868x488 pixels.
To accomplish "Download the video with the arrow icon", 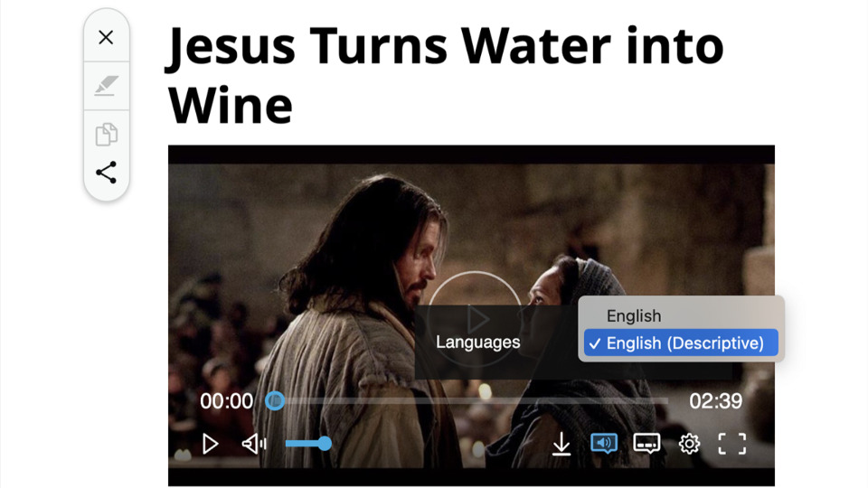I will [561, 444].
